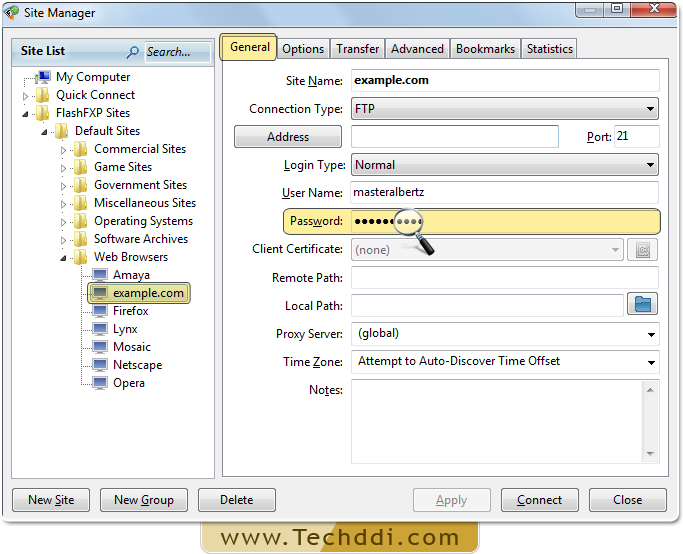
Task: Click the Local Path field
Action: coord(487,305)
